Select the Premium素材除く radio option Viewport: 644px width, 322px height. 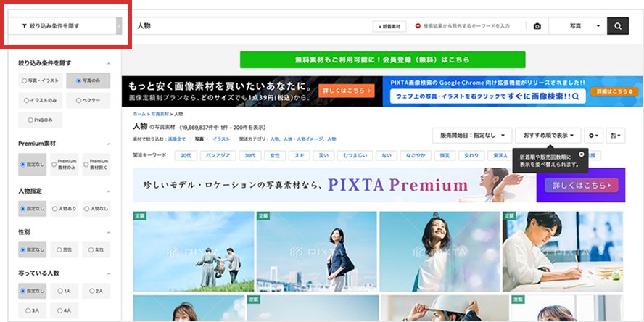pos(96,165)
